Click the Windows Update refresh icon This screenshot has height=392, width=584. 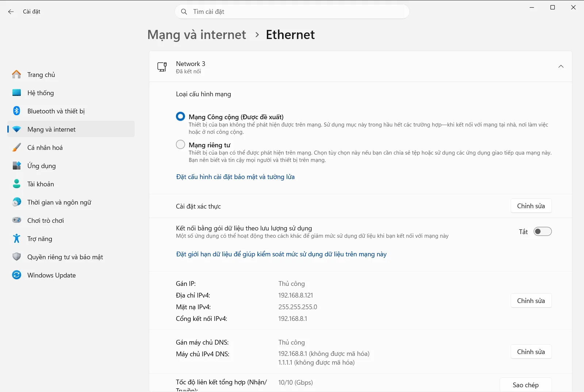point(16,275)
